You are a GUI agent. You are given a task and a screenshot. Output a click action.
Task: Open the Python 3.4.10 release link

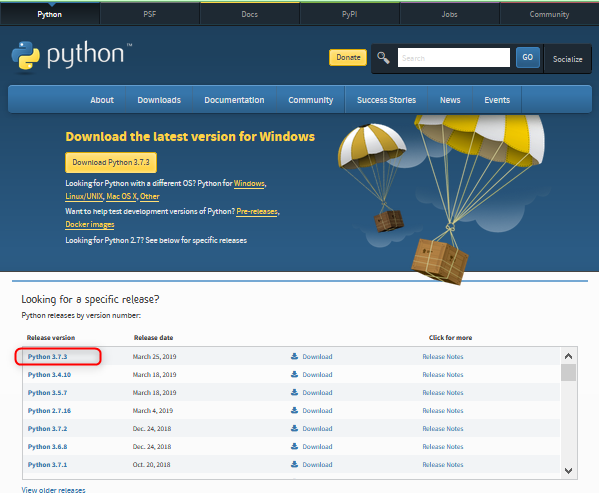point(49,374)
